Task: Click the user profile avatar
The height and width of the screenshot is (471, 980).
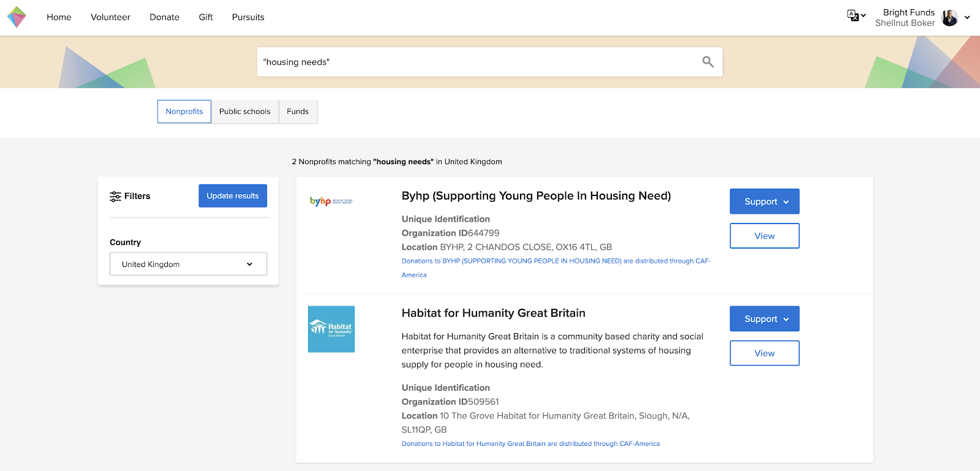Action: pos(949,18)
